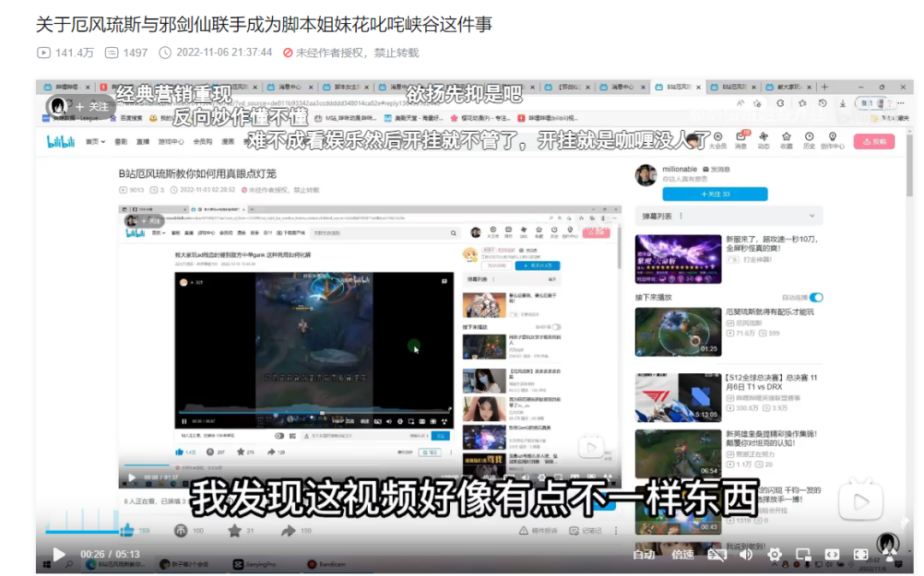Click the pink 投稿 upload button
Viewport: 924px width, 576px height.
point(874,141)
